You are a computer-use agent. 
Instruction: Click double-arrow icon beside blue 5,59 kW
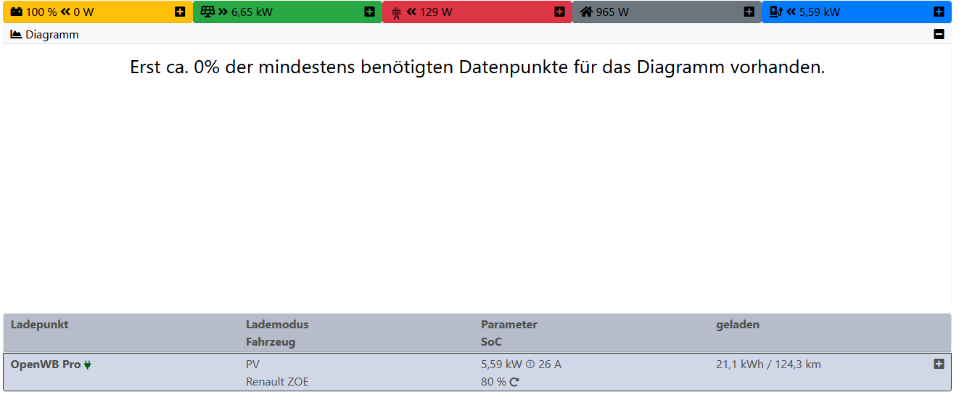(x=791, y=12)
